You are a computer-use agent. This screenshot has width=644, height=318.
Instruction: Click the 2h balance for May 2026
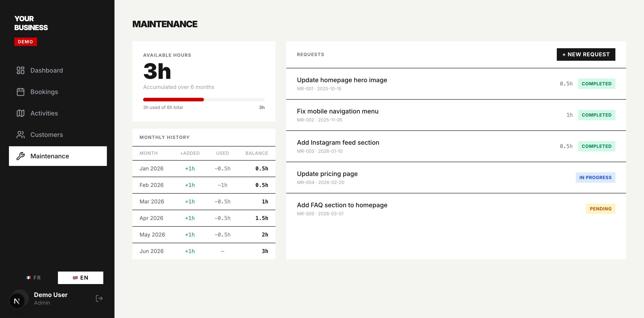pyautogui.click(x=265, y=234)
